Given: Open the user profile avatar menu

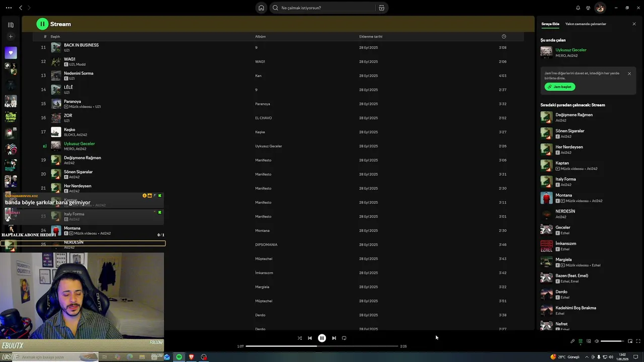Looking at the screenshot, I should pyautogui.click(x=600, y=8).
